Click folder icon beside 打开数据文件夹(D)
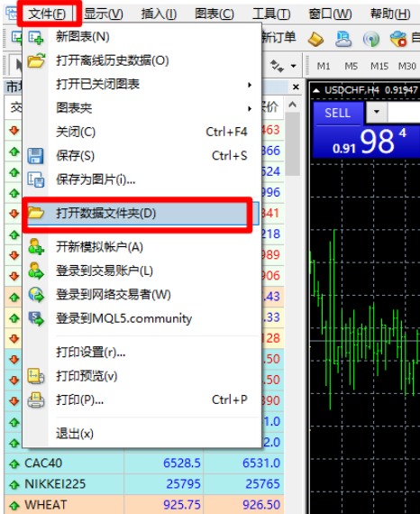The width and height of the screenshot is (420, 514). (x=36, y=213)
